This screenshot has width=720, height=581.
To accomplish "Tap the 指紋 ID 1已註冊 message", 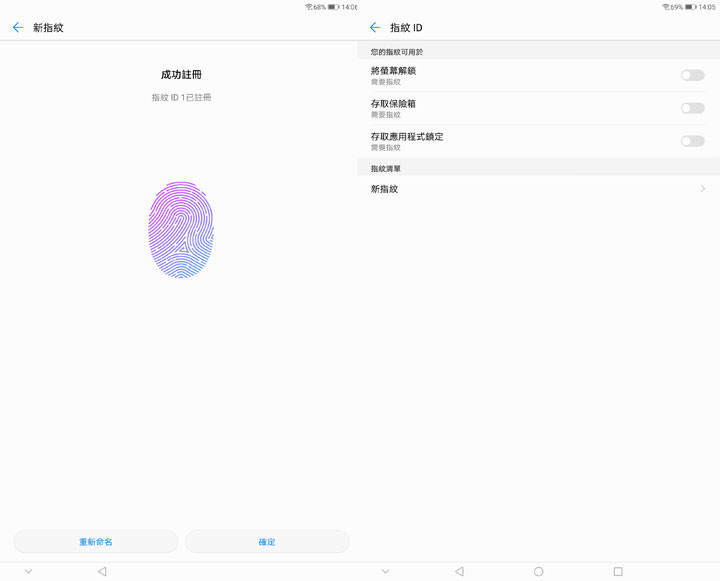I will [x=181, y=97].
